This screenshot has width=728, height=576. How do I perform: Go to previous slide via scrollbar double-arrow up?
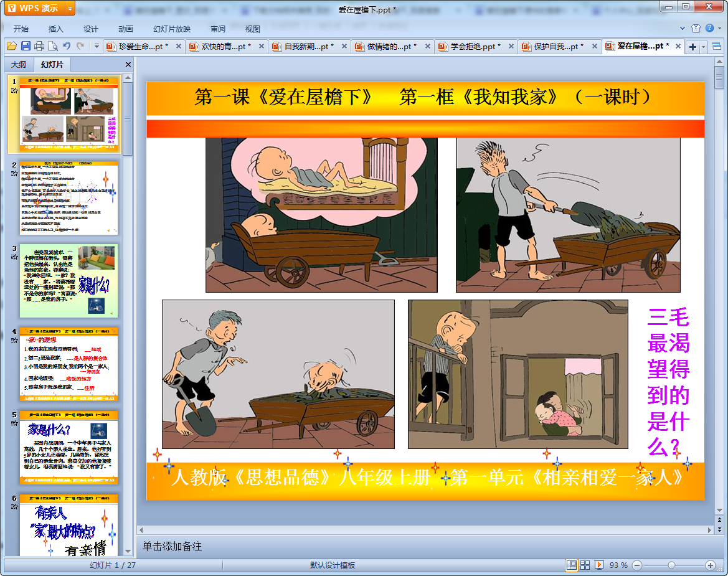(x=719, y=520)
